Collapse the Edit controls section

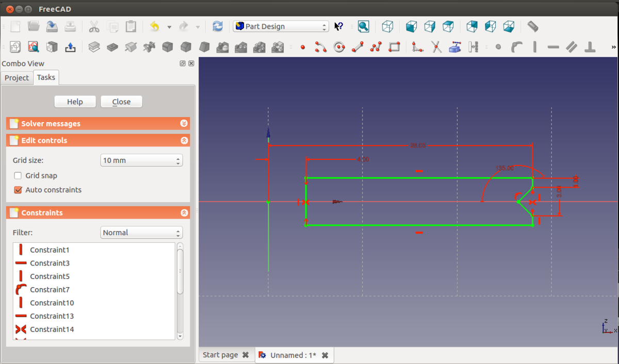point(184,141)
